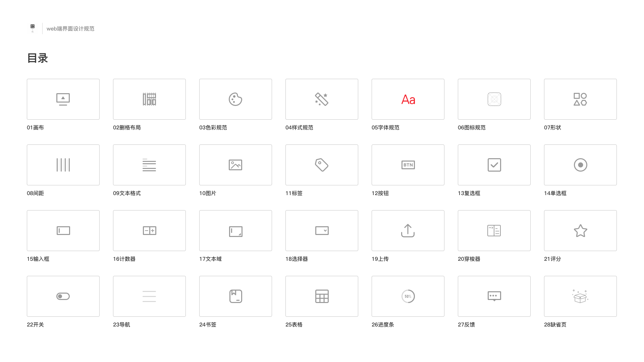Click the counter stepper icon (16计数器)
This screenshot has width=644, height=362.
(149, 231)
